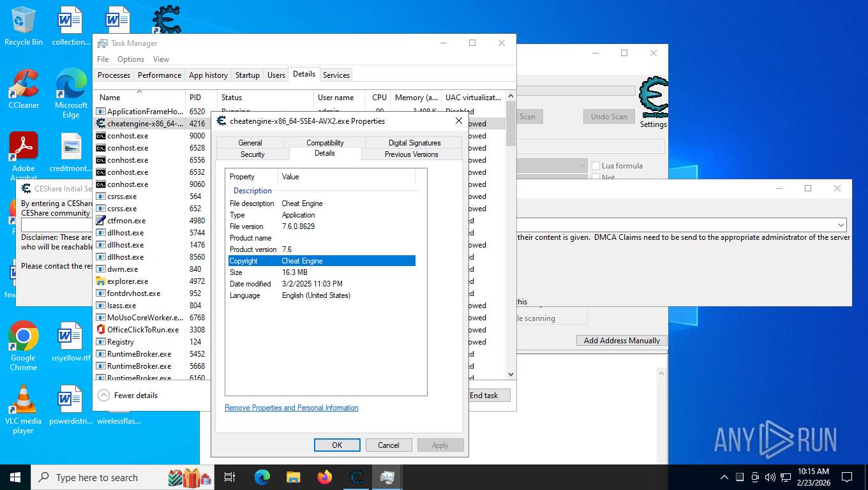Open Microsoft Edge desktop shortcut

pos(71,94)
